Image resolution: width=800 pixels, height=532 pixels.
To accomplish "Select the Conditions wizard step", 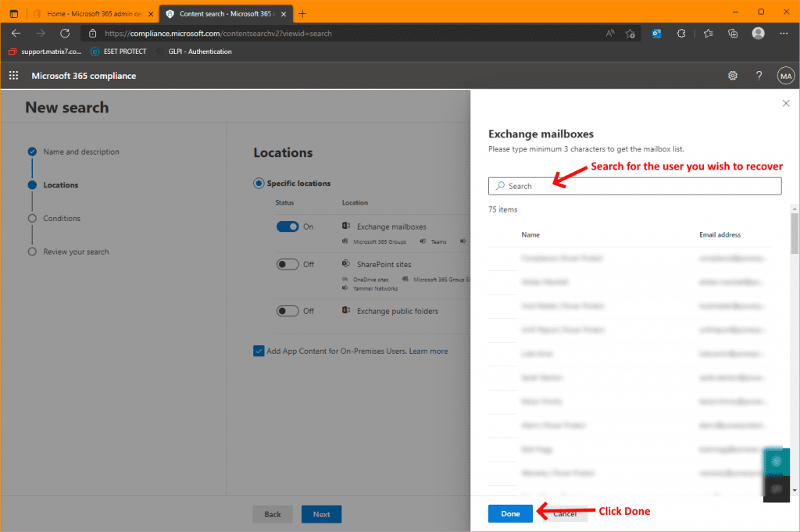I will point(61,218).
